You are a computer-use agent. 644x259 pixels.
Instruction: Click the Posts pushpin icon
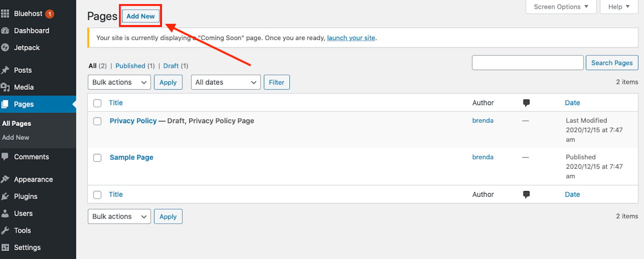point(5,70)
